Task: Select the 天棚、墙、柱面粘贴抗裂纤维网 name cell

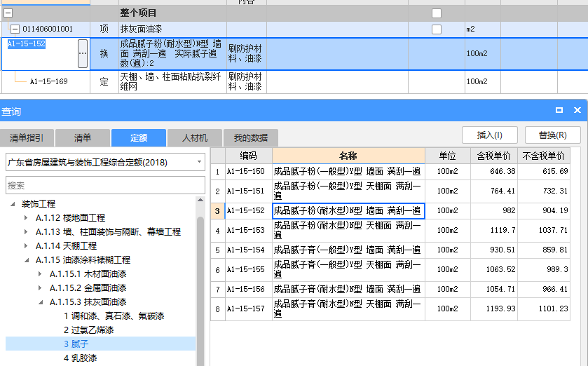Action: (172, 81)
